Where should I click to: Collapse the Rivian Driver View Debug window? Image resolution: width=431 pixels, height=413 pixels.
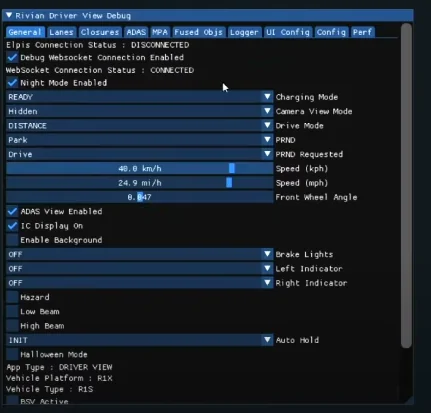tap(9, 15)
